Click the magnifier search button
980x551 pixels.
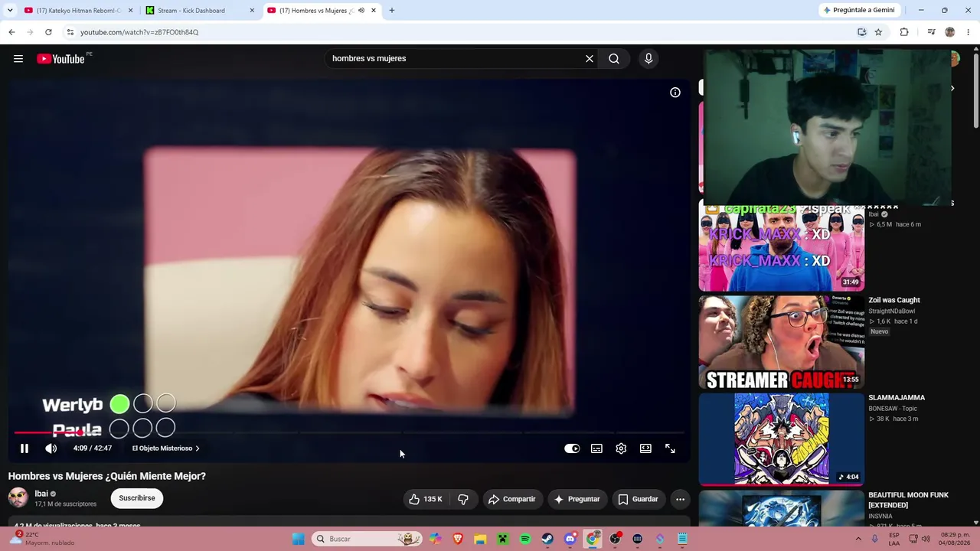click(x=614, y=59)
